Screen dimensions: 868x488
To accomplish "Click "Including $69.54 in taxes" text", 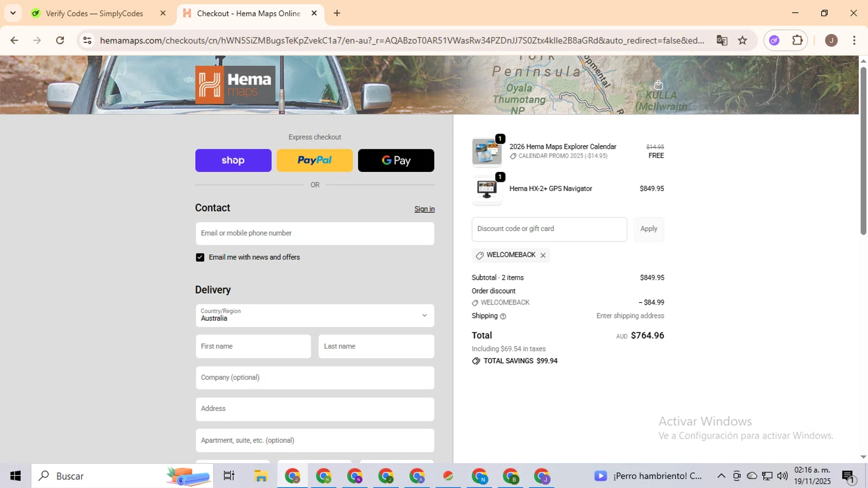I will coord(509,349).
